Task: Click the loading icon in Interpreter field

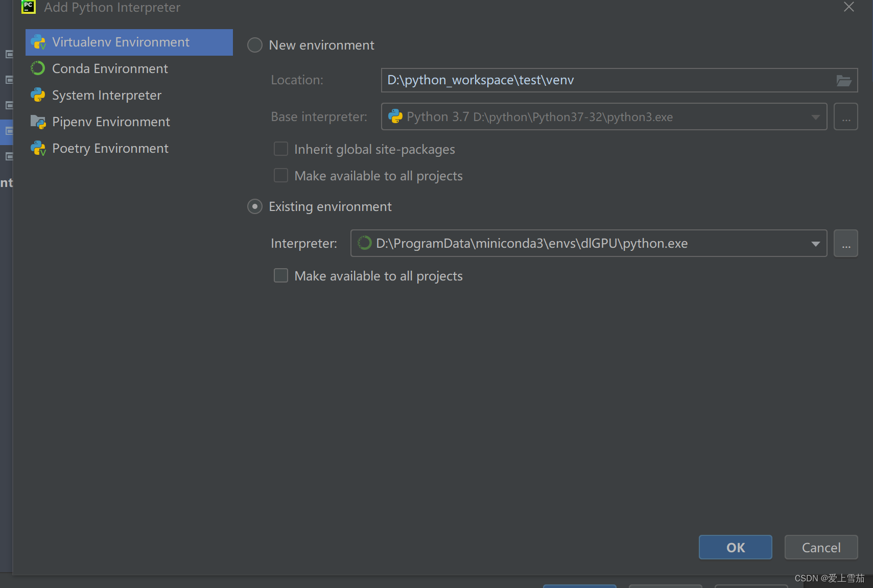Action: (x=364, y=243)
